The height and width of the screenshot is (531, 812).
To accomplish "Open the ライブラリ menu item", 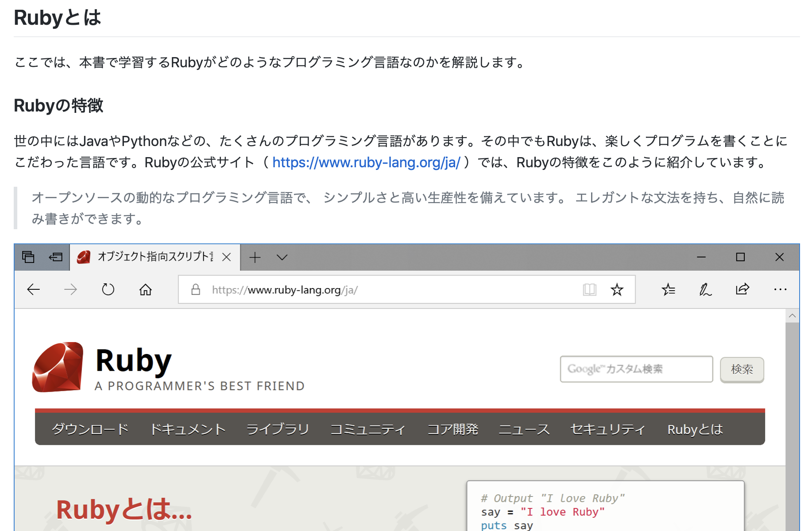I will [278, 429].
